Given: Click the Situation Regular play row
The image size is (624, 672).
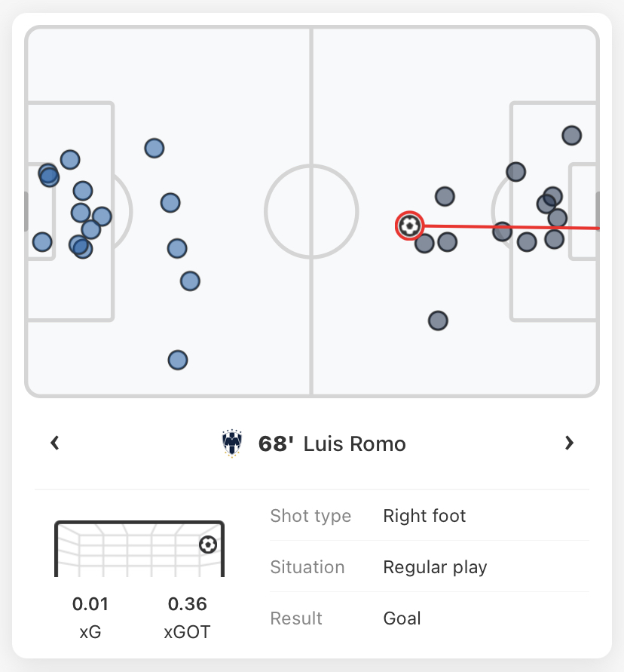Looking at the screenshot, I should [x=430, y=567].
